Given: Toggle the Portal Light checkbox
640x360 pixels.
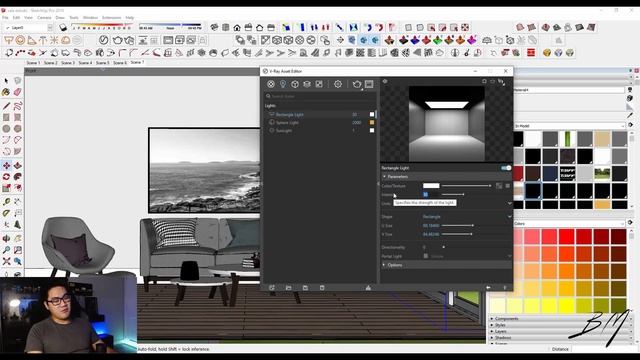Looking at the screenshot, I should pos(426,256).
